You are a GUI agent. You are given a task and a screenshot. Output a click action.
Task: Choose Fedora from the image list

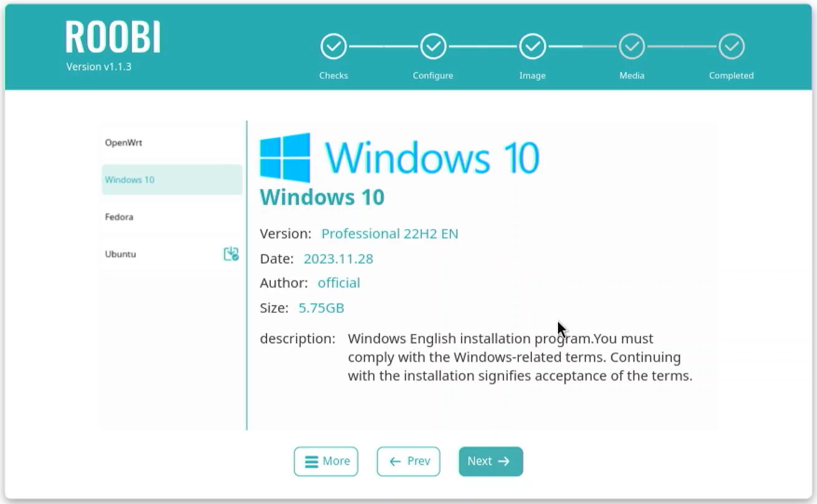tap(172, 217)
